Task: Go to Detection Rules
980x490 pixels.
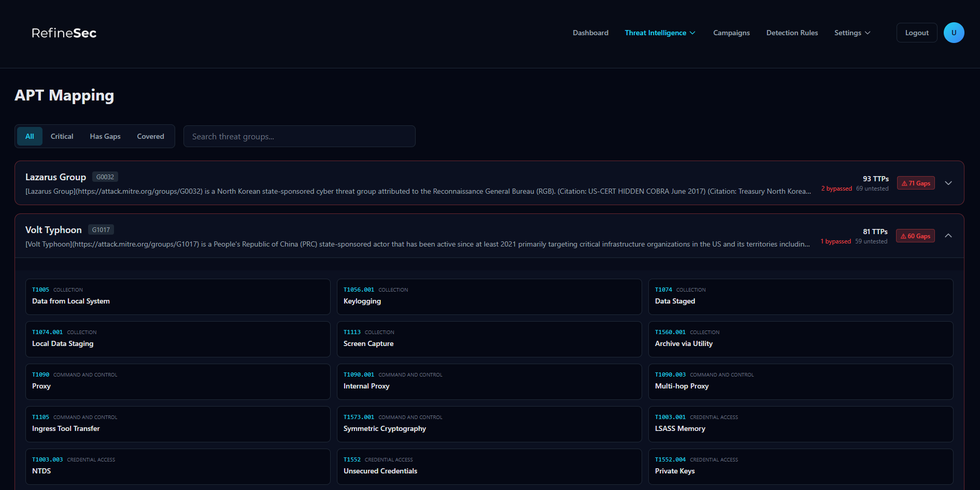Action: (792, 33)
